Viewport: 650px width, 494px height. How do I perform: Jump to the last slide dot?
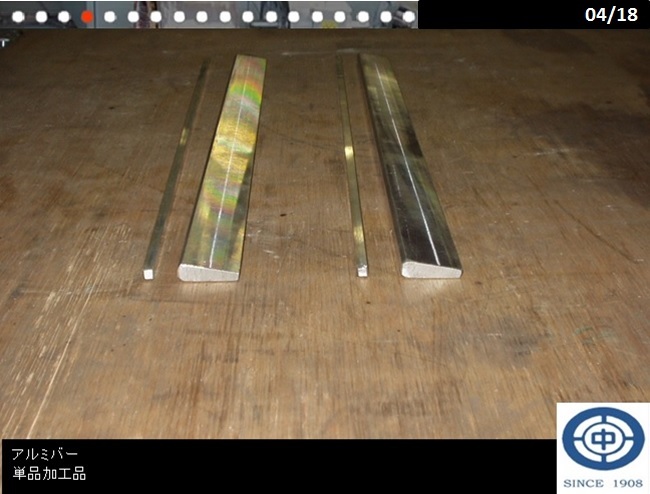click(408, 16)
